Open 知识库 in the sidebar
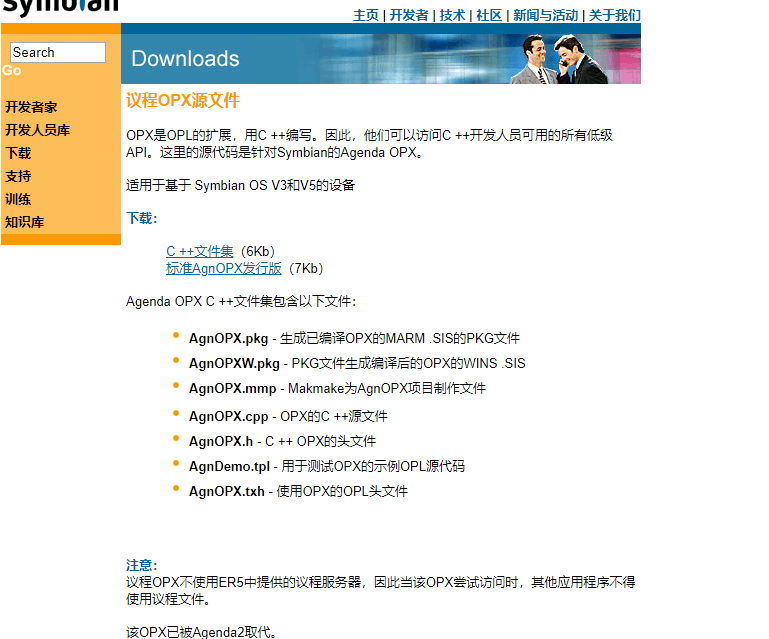Screen dimensions: 769x639 point(25,223)
